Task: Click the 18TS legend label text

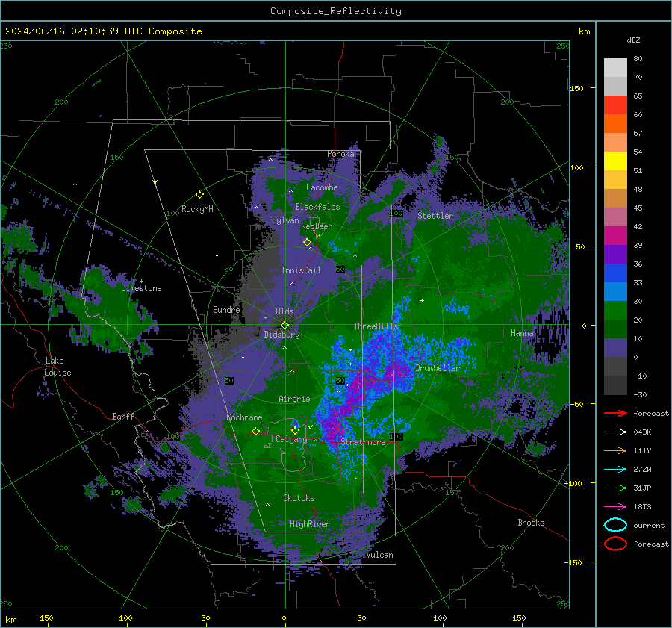Action: pyautogui.click(x=642, y=507)
